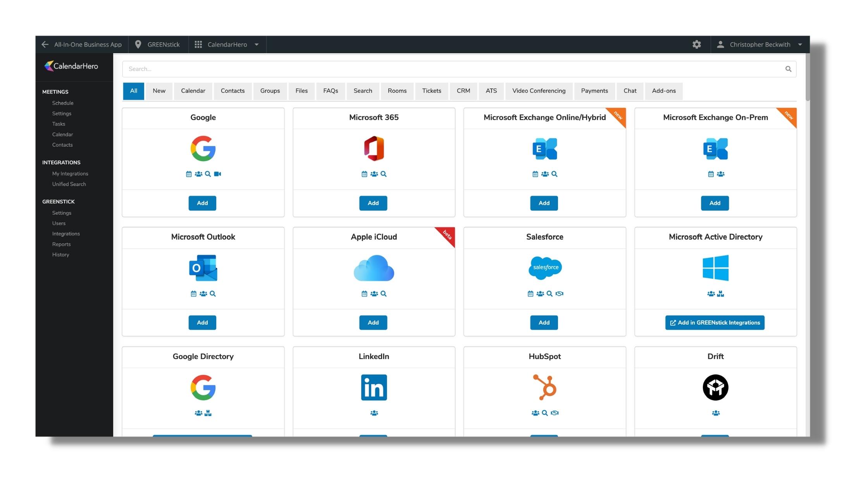868x488 pixels.
Task: Switch to the Video Conferencing tab
Action: tap(539, 91)
